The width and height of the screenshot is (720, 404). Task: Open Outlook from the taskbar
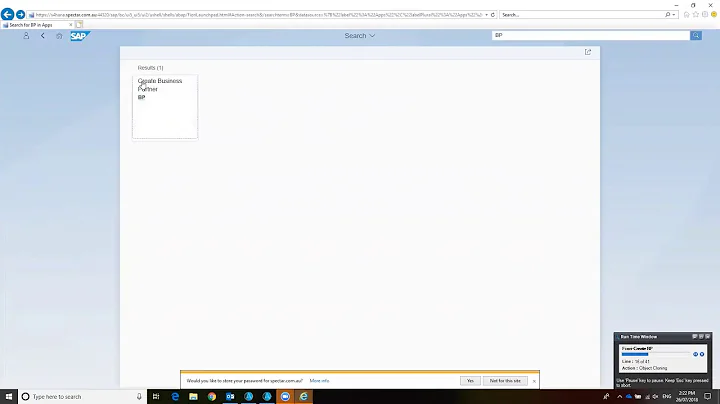tap(230, 396)
